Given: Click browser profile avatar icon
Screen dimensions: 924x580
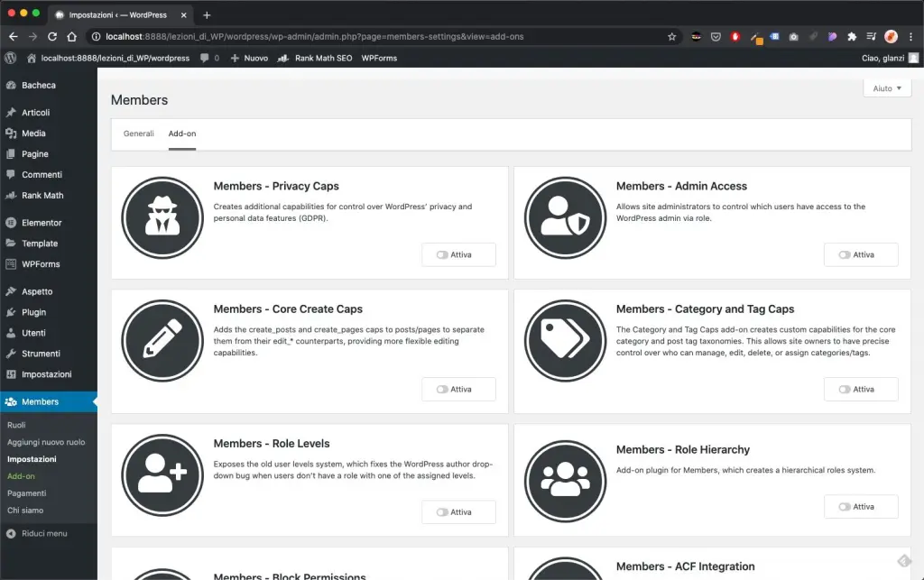Looking at the screenshot, I should (x=891, y=36).
